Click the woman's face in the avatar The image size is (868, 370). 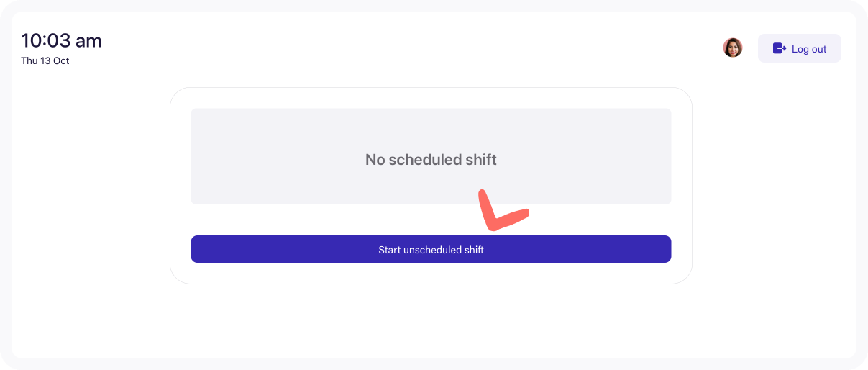733,46
